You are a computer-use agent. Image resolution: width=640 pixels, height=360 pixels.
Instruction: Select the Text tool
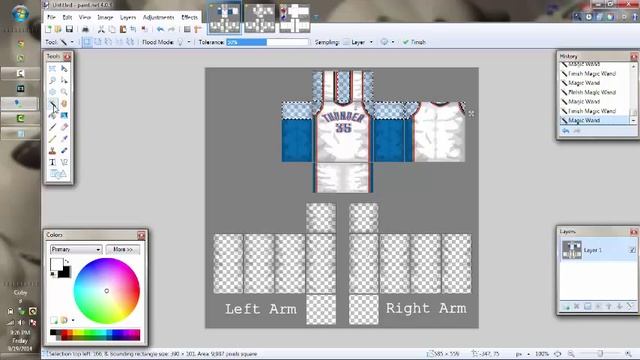tap(53, 162)
